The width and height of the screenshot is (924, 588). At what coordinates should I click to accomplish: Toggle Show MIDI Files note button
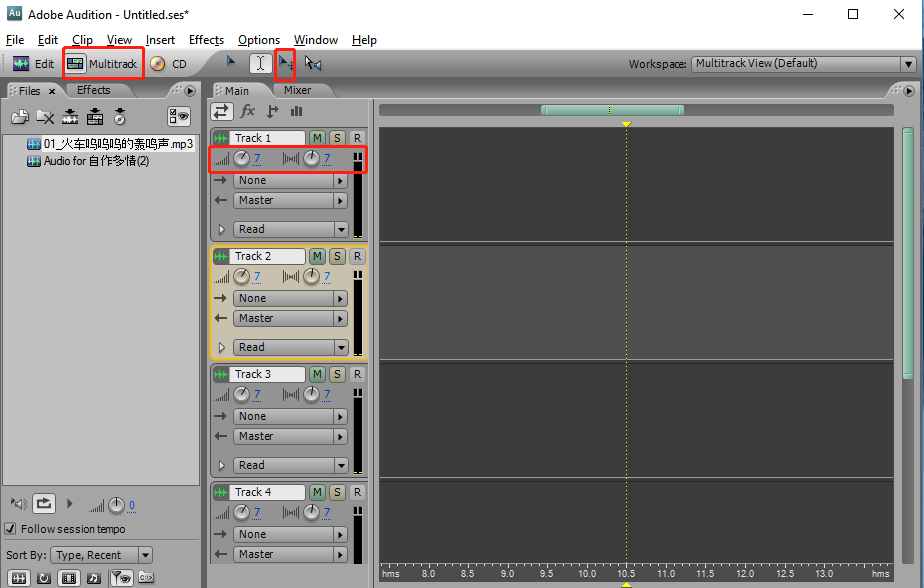(94, 578)
